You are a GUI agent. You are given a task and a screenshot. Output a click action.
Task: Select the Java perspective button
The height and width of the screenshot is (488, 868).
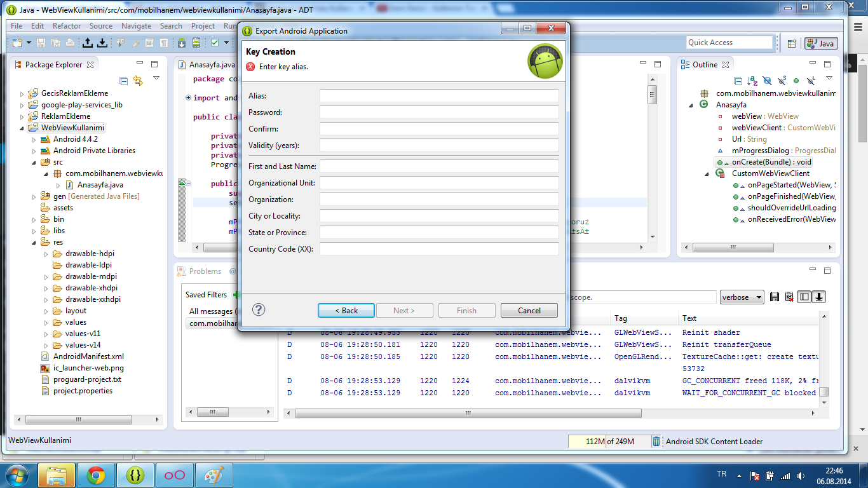(821, 43)
